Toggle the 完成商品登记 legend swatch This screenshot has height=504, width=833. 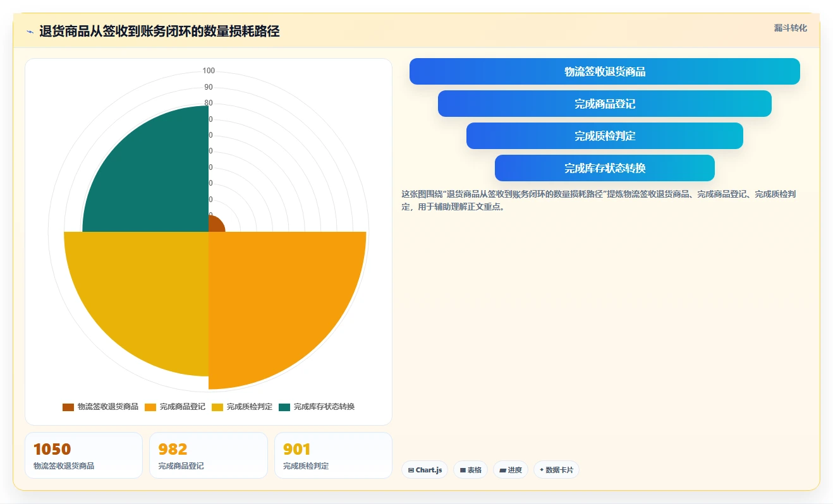tap(150, 407)
